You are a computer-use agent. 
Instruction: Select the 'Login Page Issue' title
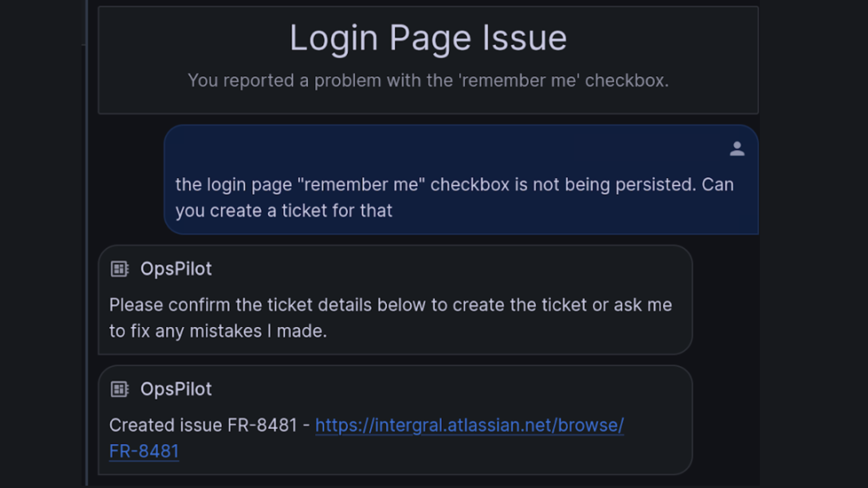(x=428, y=38)
